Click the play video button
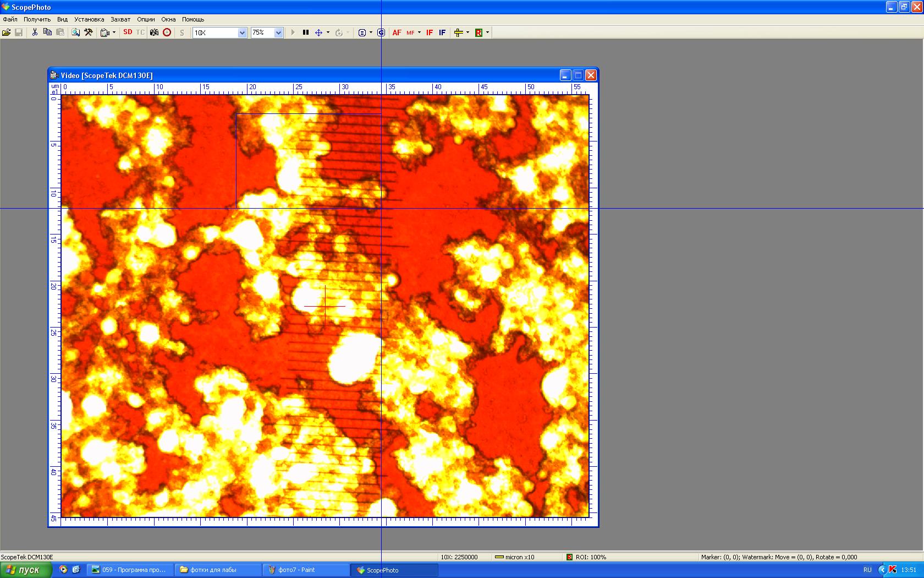Image resolution: width=924 pixels, height=578 pixels. pos(293,32)
